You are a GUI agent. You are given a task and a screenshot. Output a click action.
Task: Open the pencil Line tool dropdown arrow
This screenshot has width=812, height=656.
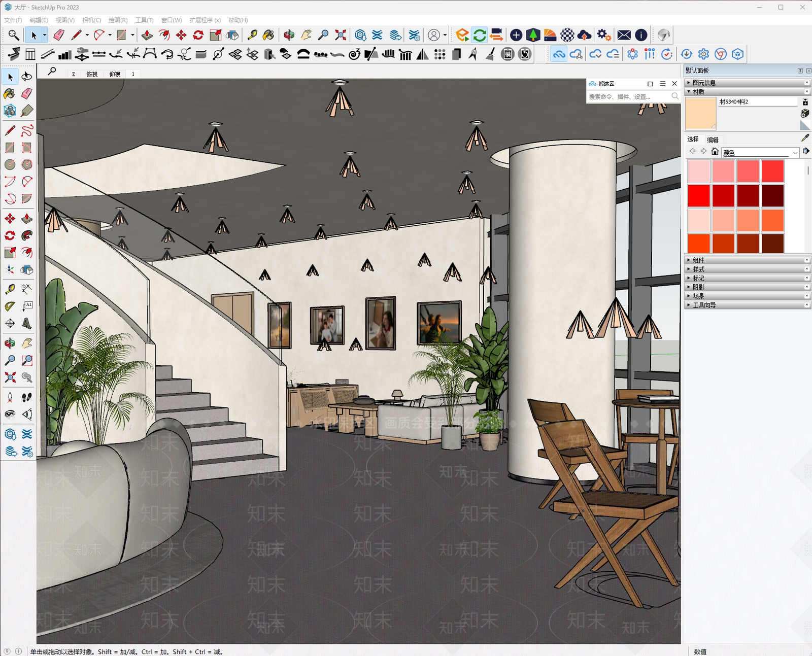click(x=87, y=35)
